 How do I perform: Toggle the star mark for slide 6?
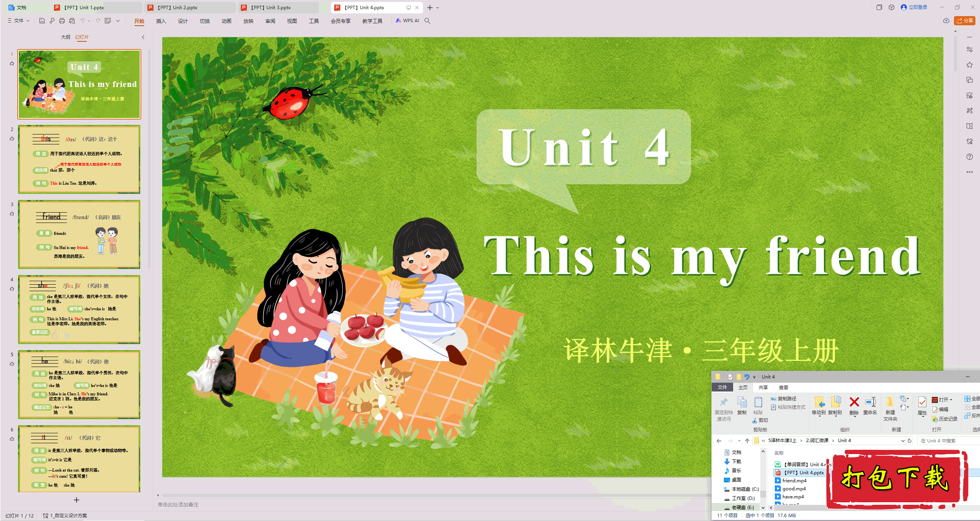click(x=12, y=439)
